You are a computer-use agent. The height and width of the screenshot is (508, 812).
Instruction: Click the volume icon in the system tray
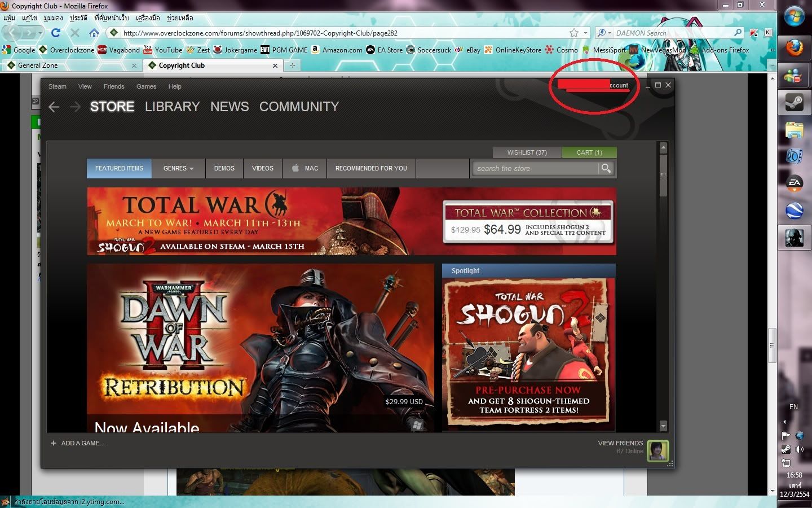[x=800, y=449]
